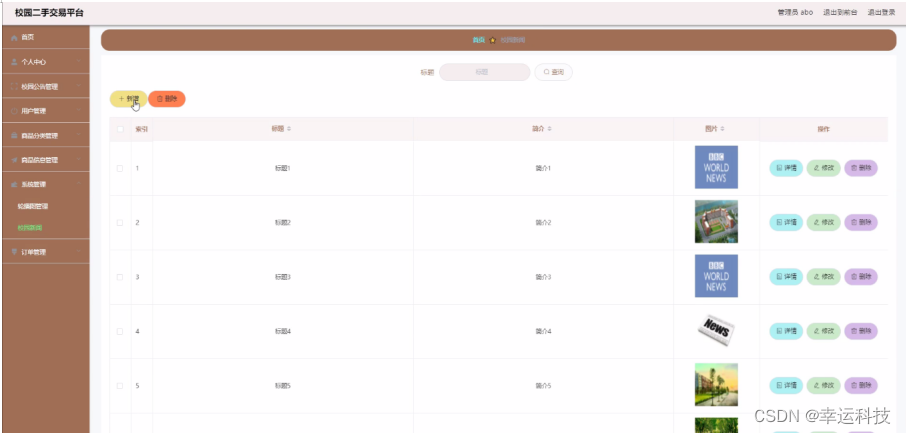The height and width of the screenshot is (434, 906).
Task: Click the yellow 新增 button
Action: 128,99
